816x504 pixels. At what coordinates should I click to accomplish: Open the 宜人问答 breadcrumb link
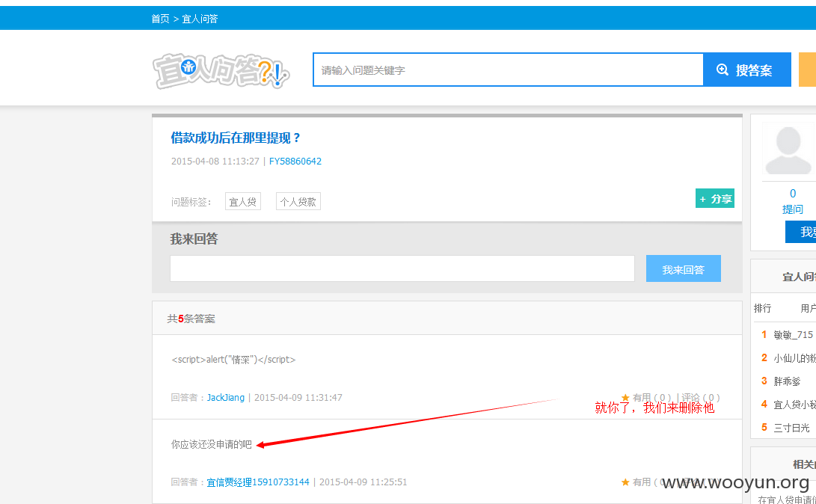pos(200,19)
